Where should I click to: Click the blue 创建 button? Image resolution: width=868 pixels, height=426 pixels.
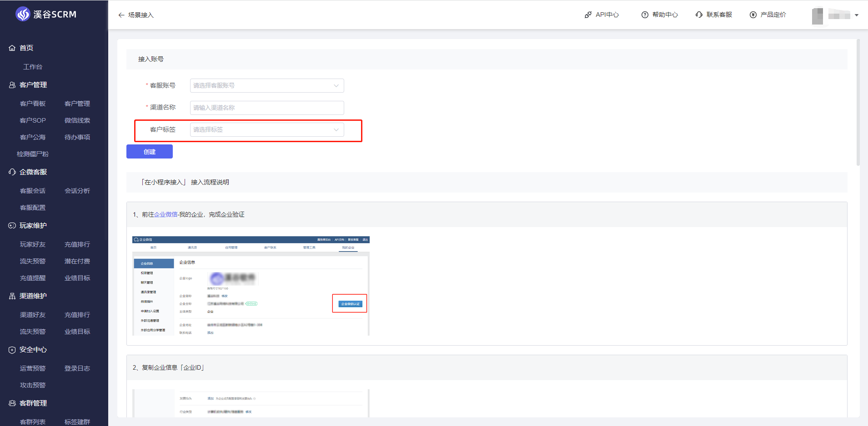pyautogui.click(x=150, y=152)
